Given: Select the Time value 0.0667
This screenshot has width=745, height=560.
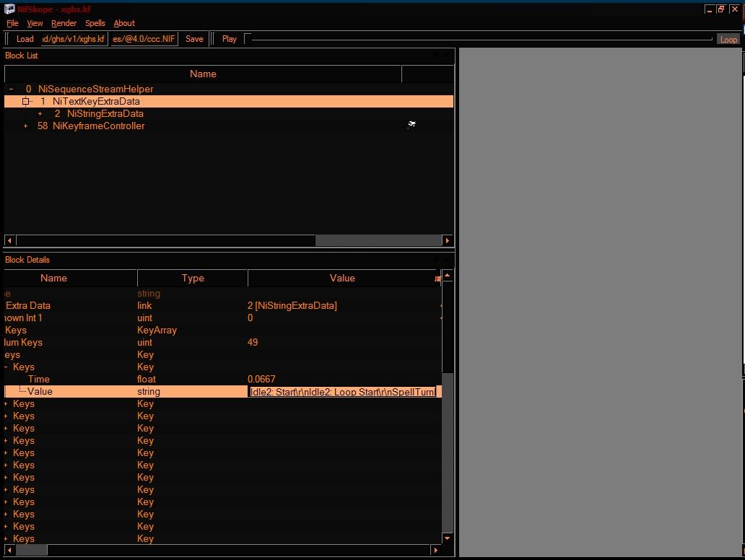Looking at the screenshot, I should tap(261, 379).
